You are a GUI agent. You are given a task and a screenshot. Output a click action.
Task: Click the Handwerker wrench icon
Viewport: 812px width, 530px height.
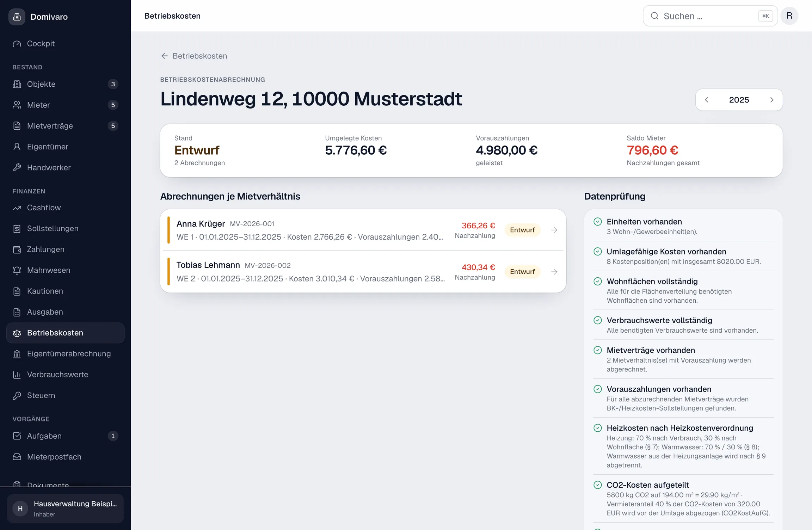click(x=17, y=167)
